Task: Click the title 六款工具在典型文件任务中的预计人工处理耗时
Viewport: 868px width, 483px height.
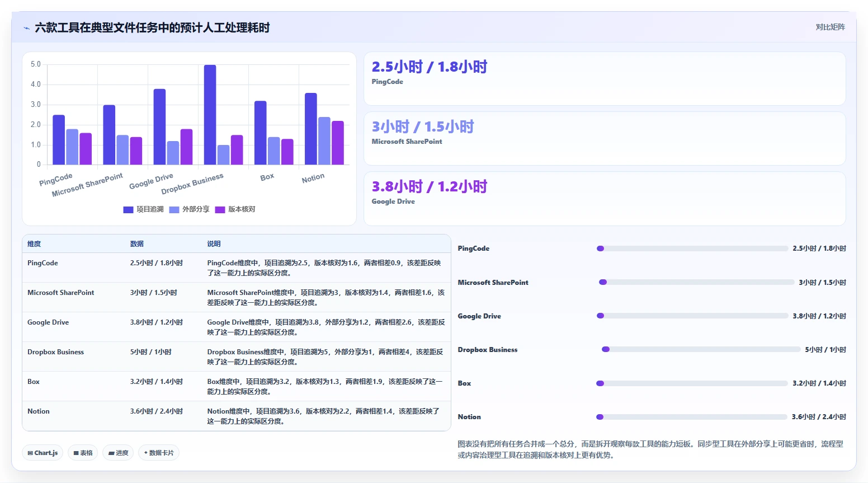Action: (x=152, y=27)
